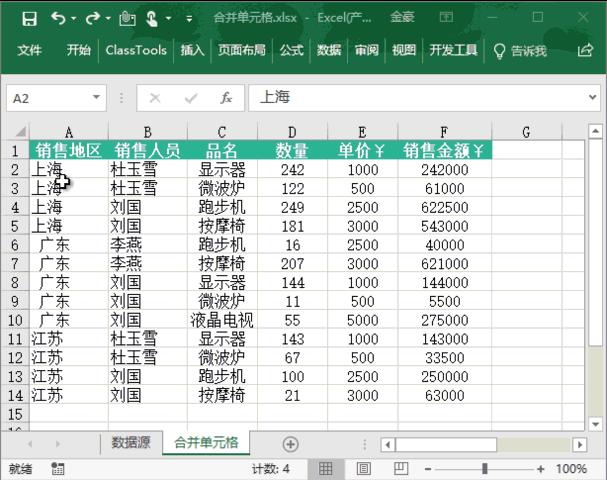The width and height of the screenshot is (607, 480).
Task: Switch to Normal view icon
Action: tap(325, 469)
